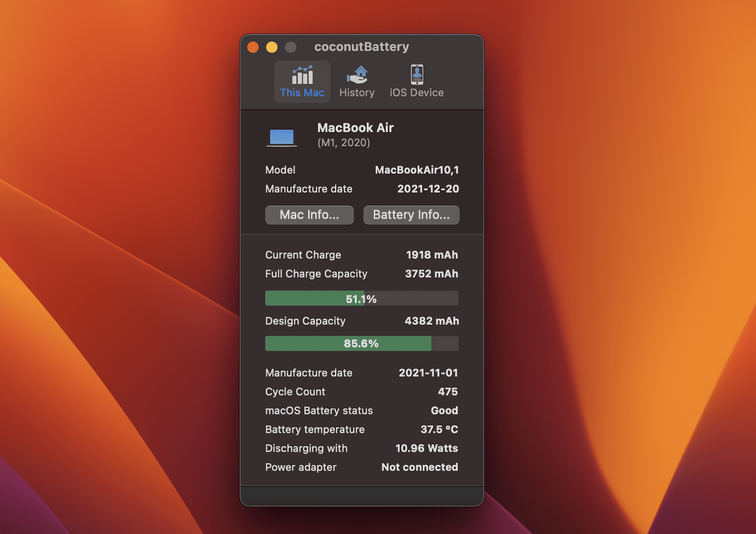The width and height of the screenshot is (756, 534).
Task: Open the Mac Info... button
Action: tap(309, 215)
